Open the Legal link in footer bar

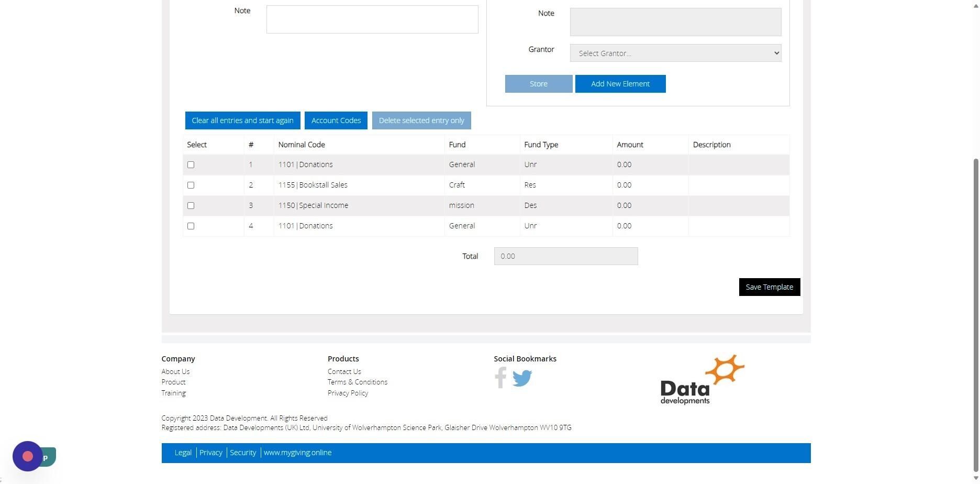coord(183,453)
